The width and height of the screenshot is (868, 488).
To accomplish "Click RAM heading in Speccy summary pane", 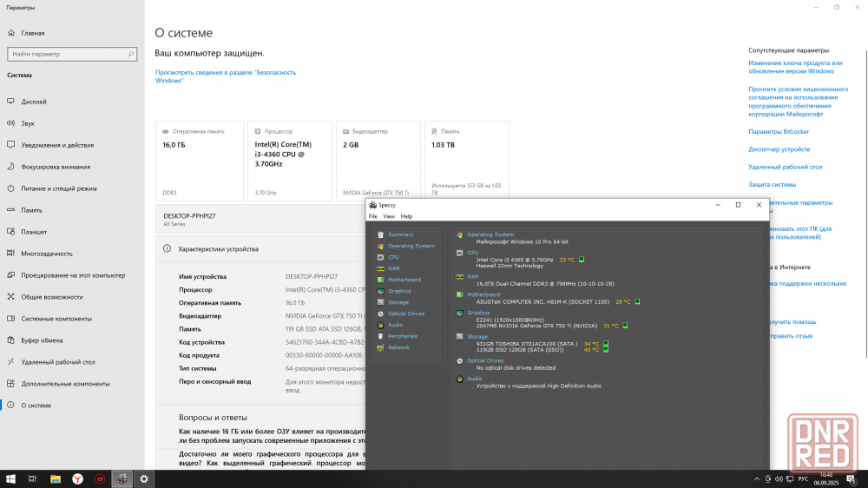I will 473,276.
